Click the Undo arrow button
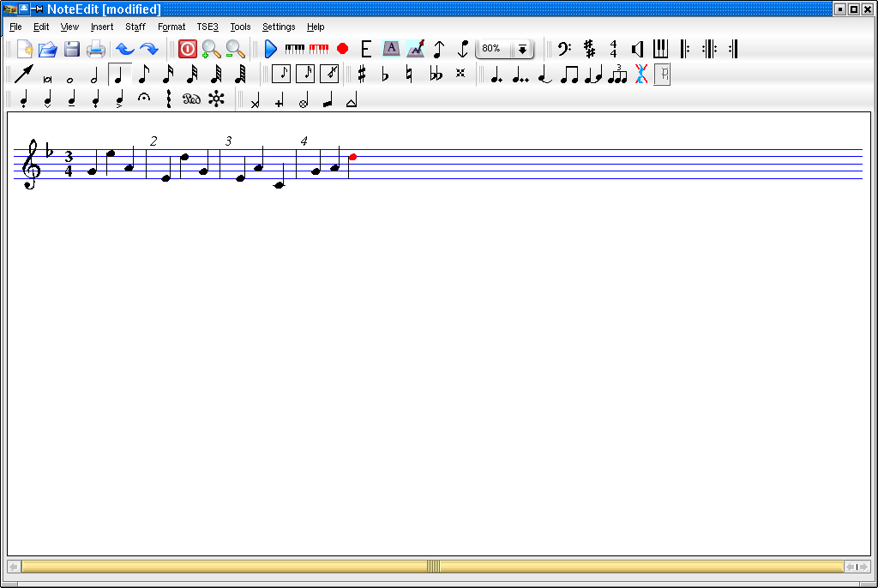The width and height of the screenshot is (878, 588). pyautogui.click(x=125, y=49)
